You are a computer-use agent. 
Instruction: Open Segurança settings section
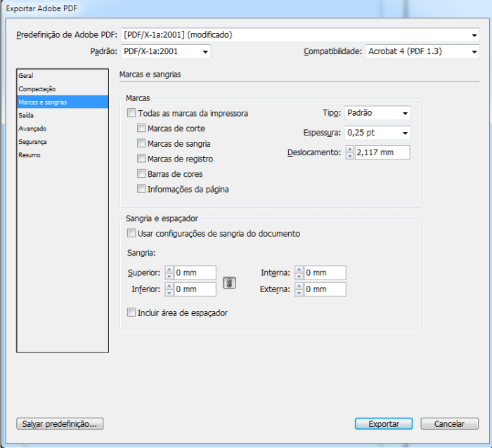tap(63, 142)
